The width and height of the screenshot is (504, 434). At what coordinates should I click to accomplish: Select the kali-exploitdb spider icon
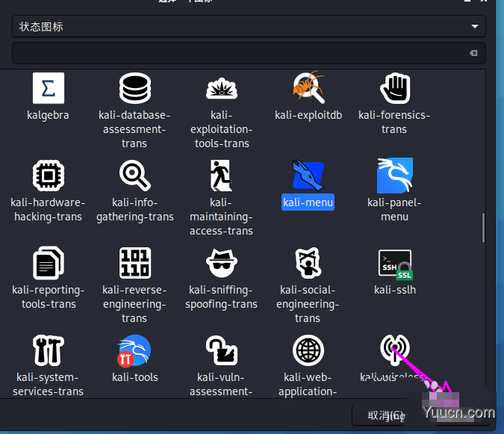(308, 87)
